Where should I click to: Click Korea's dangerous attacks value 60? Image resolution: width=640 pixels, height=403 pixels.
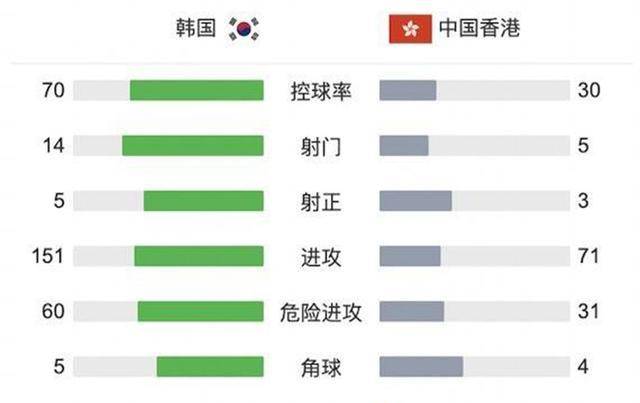click(x=53, y=312)
